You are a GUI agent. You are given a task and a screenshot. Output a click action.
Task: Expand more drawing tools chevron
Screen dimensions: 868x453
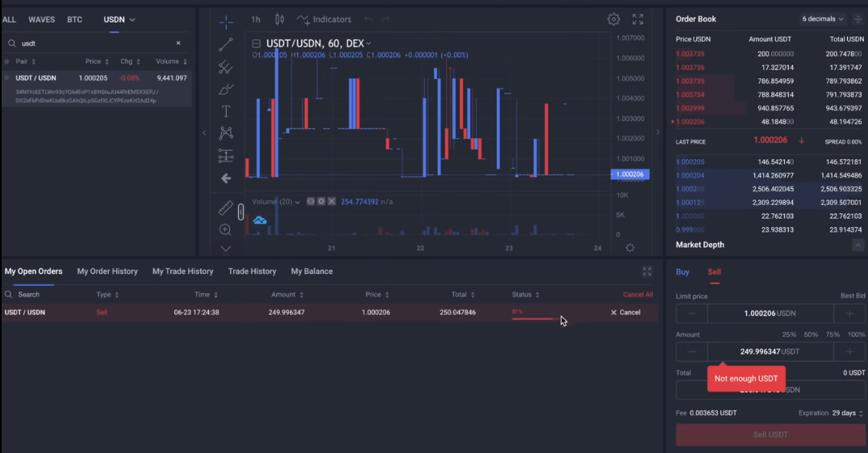[226, 249]
